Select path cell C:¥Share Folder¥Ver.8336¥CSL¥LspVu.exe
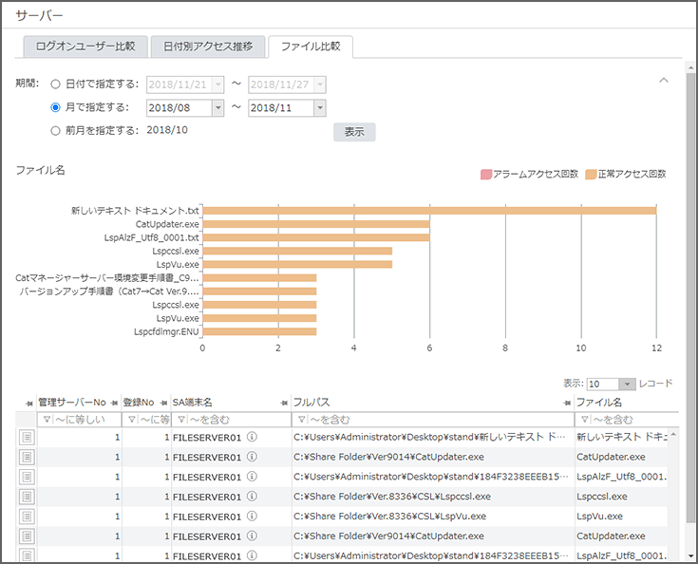 (x=433, y=516)
